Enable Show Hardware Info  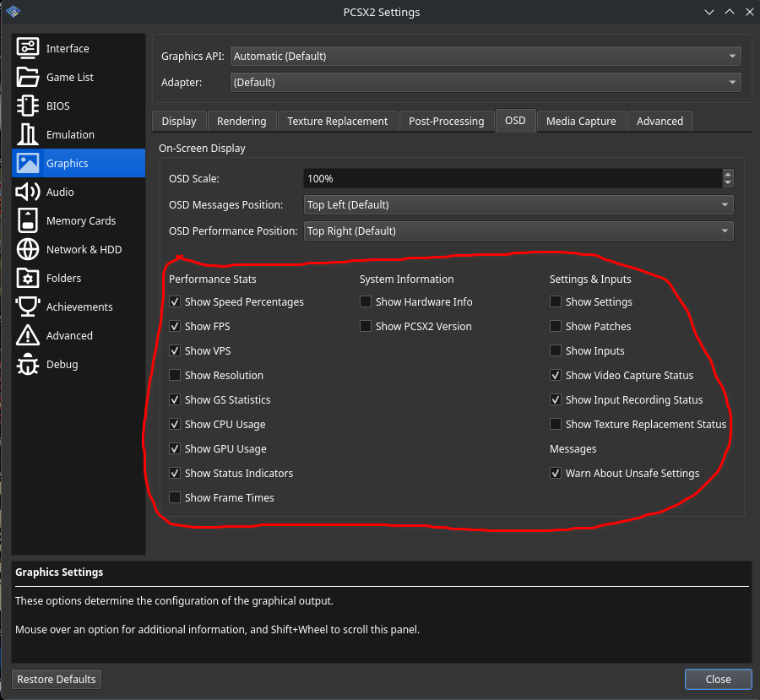(x=366, y=301)
